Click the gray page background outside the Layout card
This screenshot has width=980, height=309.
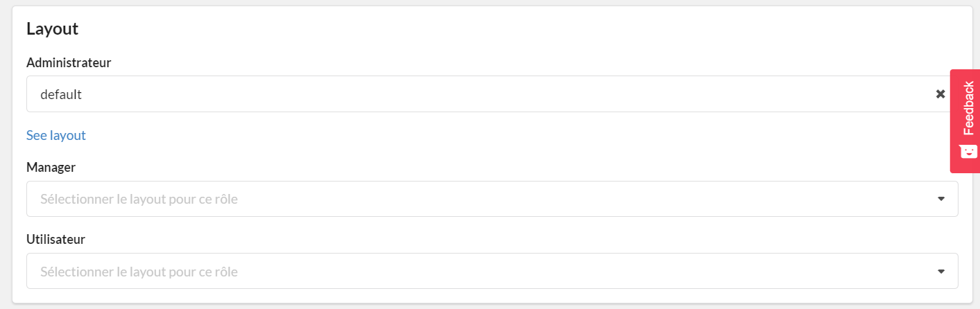tap(6, 152)
